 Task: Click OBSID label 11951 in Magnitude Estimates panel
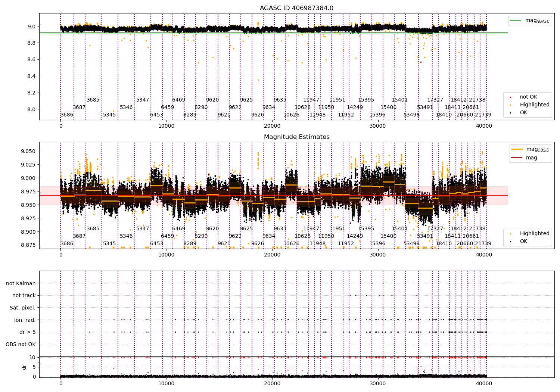click(x=337, y=228)
